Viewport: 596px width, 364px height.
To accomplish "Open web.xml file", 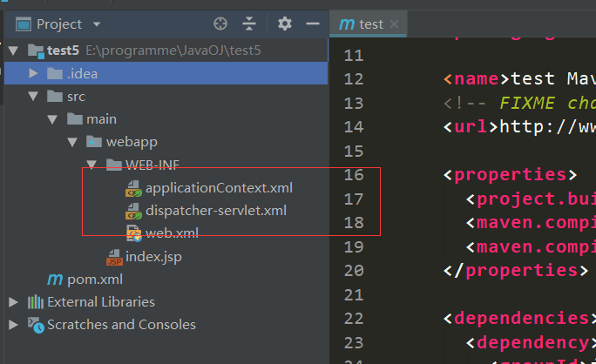I will coord(172,233).
